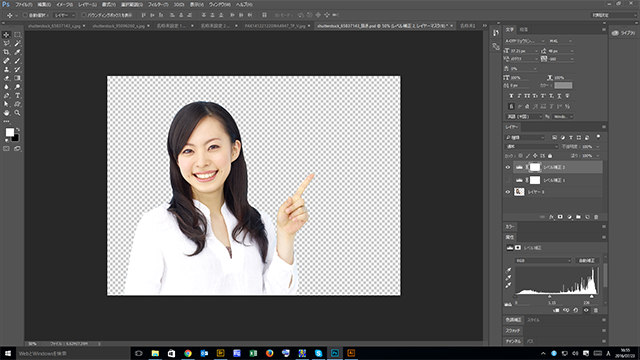The width and height of the screenshot is (640, 360).
Task: Open the layer filter kind dropdown
Action: [x=525, y=138]
